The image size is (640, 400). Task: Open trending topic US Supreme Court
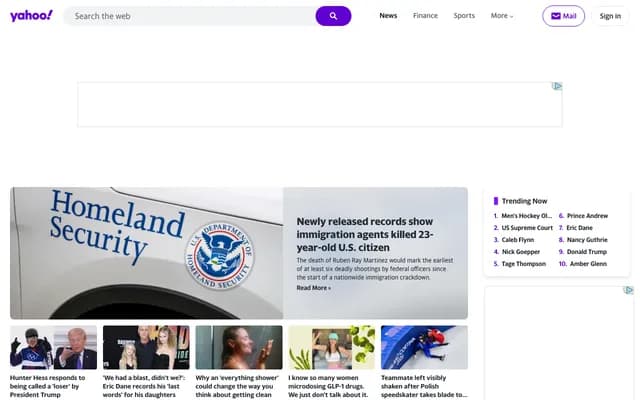coord(527,228)
